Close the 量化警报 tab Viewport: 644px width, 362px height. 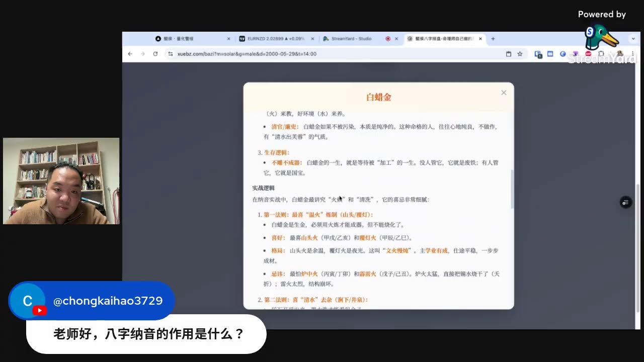[x=229, y=39]
